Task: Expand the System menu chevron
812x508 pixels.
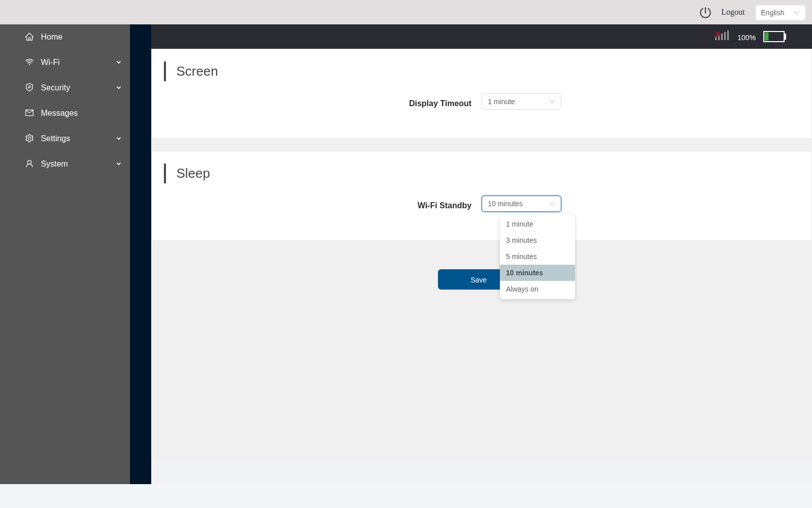Action: (119, 164)
